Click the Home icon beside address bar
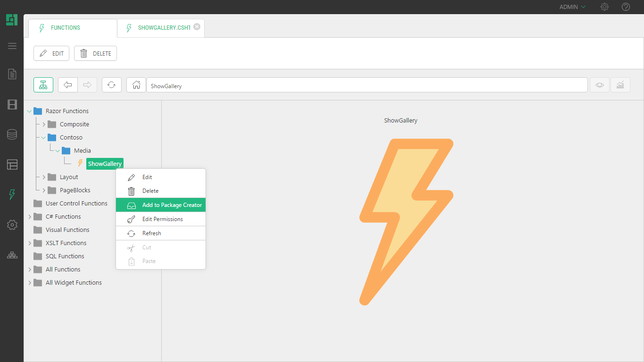The width and height of the screenshot is (644, 362). click(136, 85)
